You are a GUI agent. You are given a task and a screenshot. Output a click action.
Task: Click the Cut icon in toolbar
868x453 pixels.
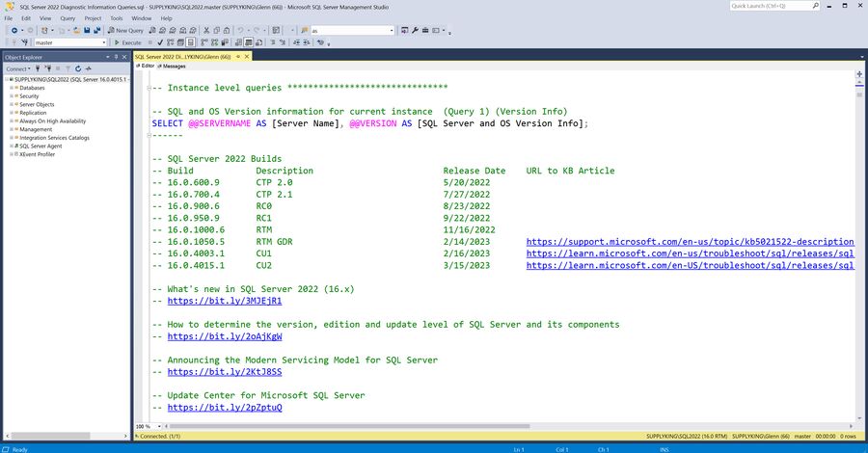click(x=206, y=31)
